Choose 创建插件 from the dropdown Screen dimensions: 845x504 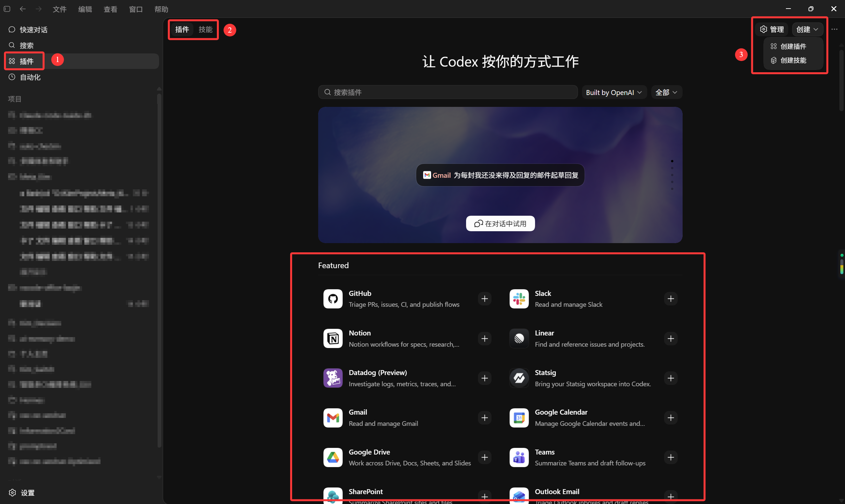tap(793, 46)
